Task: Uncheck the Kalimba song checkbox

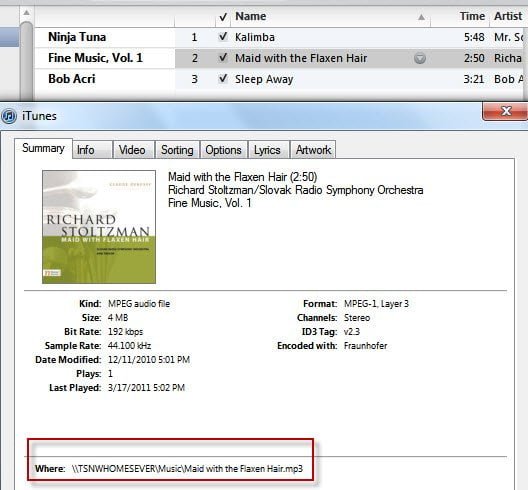Action: tap(223, 37)
